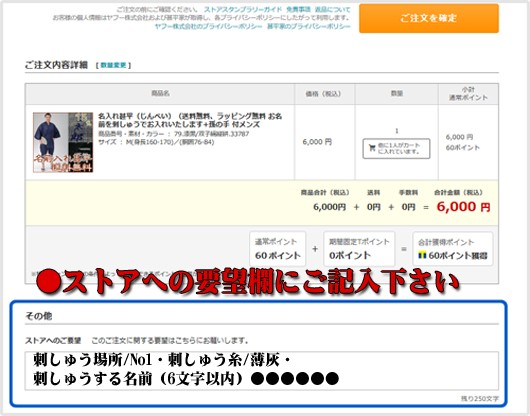Click the 商品名 column header
Screen dimensions: 530x416
tap(160, 93)
